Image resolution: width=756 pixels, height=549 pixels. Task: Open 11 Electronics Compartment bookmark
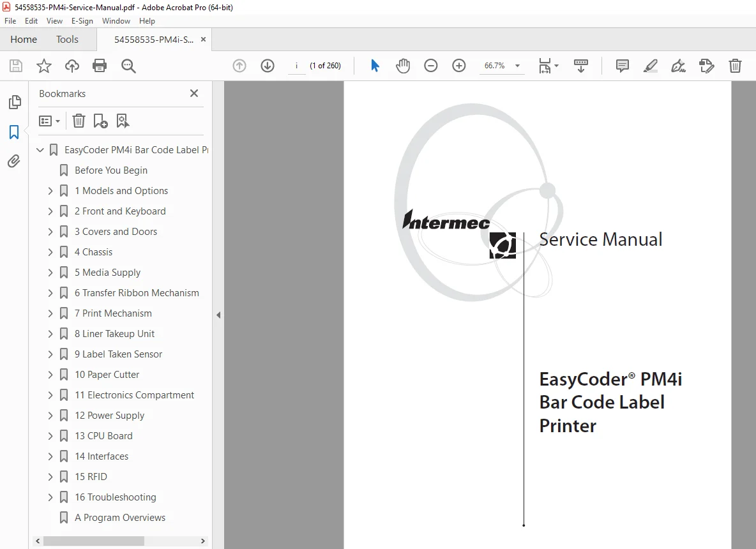(x=134, y=395)
